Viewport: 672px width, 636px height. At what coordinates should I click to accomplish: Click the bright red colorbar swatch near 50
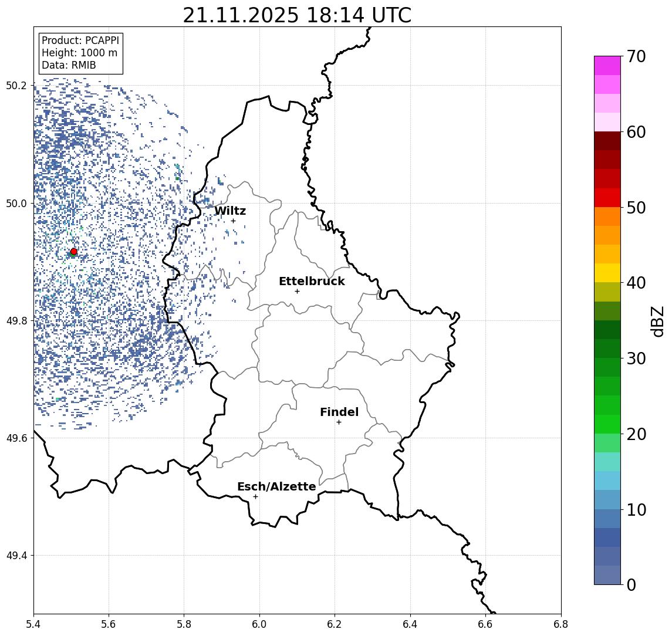[607, 198]
